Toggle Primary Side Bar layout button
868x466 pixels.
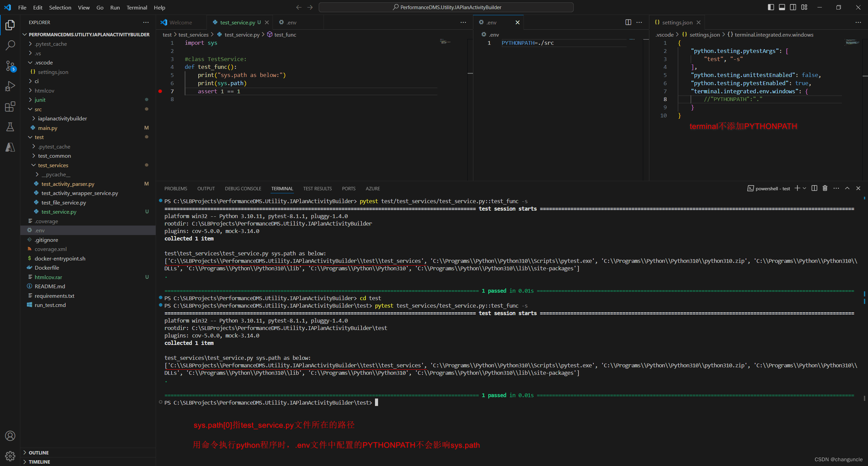tap(771, 7)
